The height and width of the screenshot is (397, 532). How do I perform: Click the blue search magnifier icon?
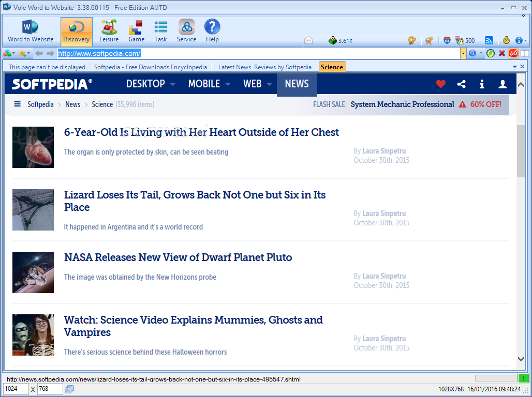[x=472, y=53]
